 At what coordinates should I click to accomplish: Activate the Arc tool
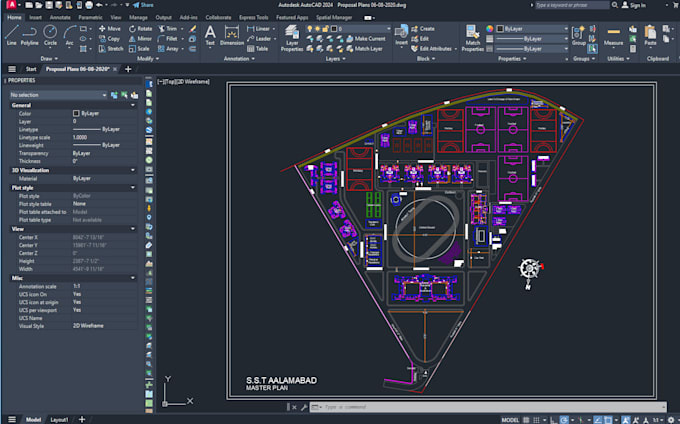tap(69, 35)
